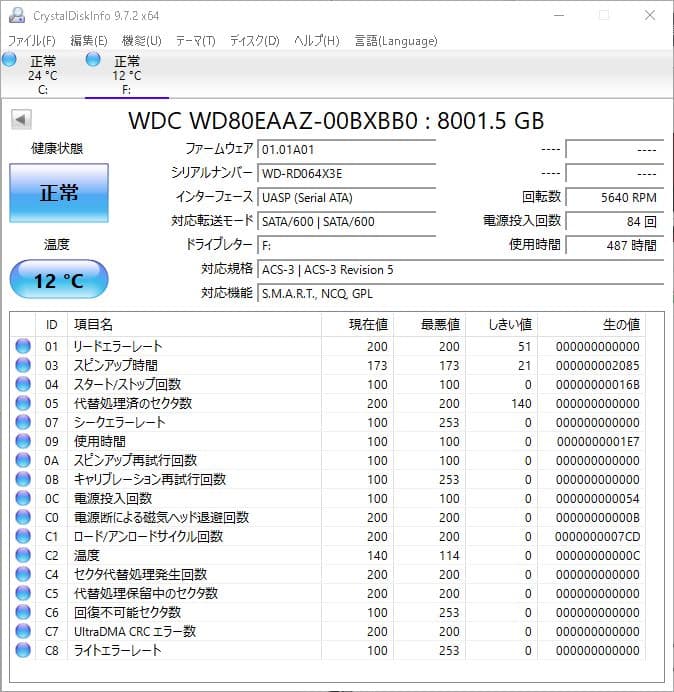Switch to the C: drive tab at 24 °C
This screenshot has height=692, width=674.
coord(42,74)
